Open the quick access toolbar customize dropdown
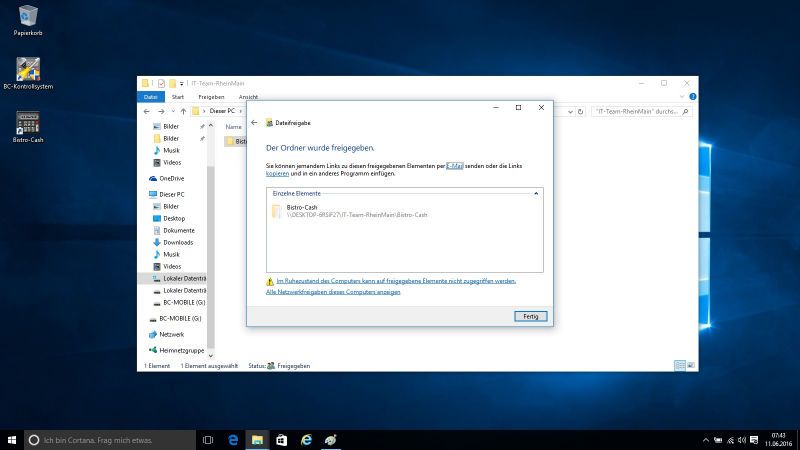Image resolution: width=800 pixels, height=450 pixels. coord(181,84)
